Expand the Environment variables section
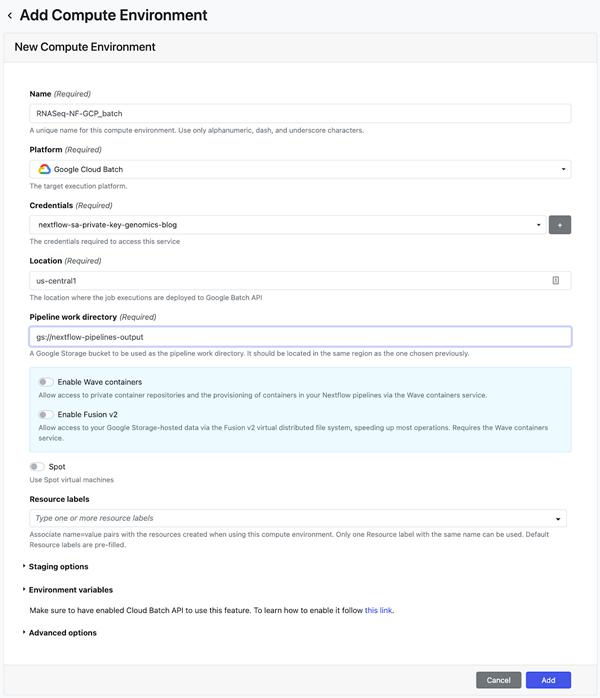This screenshot has width=600, height=698. (x=70, y=590)
